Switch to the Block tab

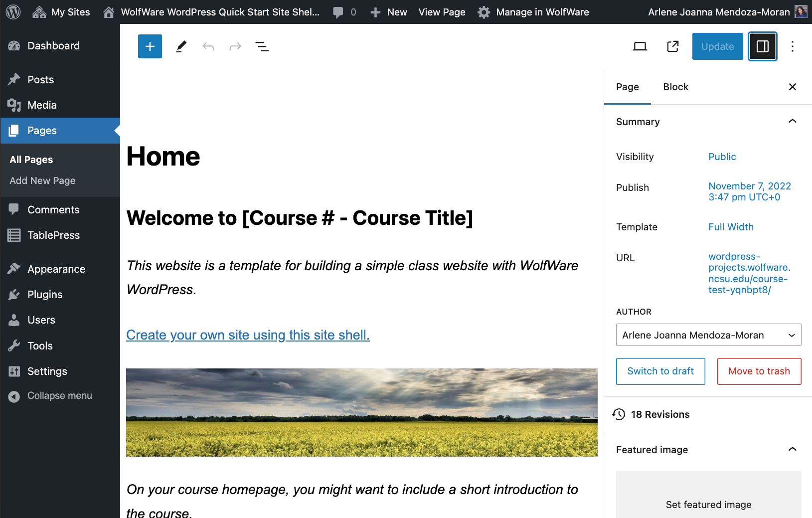[675, 87]
